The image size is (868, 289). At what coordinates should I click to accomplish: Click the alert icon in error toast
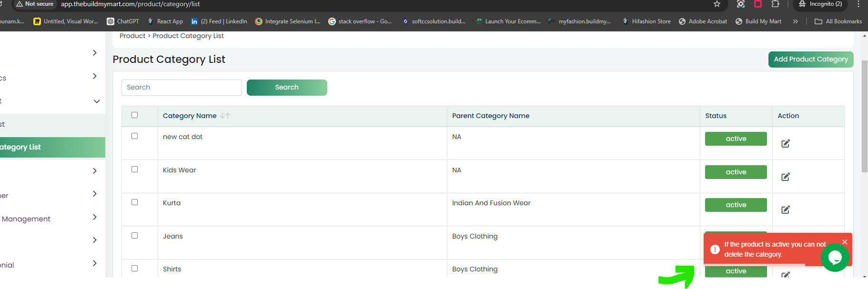point(715,249)
